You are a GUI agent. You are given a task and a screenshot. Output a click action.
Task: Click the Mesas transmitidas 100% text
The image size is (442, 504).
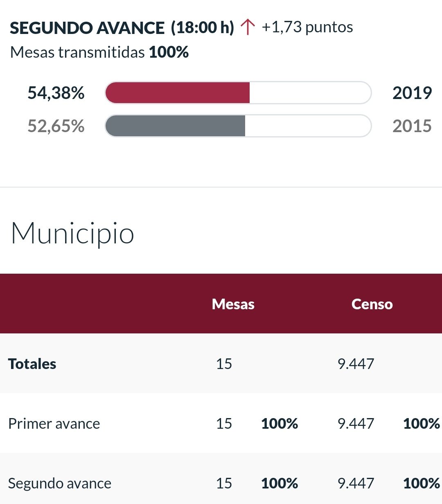click(x=99, y=52)
